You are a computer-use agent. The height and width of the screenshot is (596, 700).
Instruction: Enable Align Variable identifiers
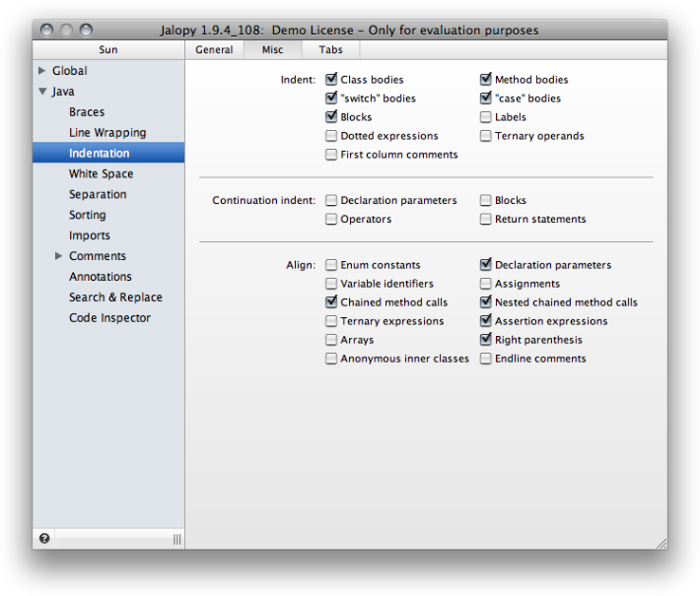tap(331, 284)
